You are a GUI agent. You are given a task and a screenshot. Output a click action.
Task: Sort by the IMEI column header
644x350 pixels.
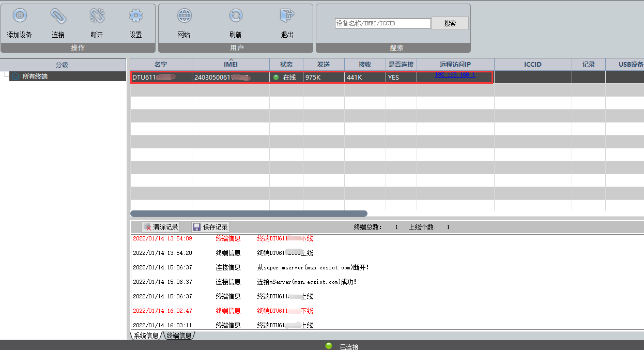231,65
